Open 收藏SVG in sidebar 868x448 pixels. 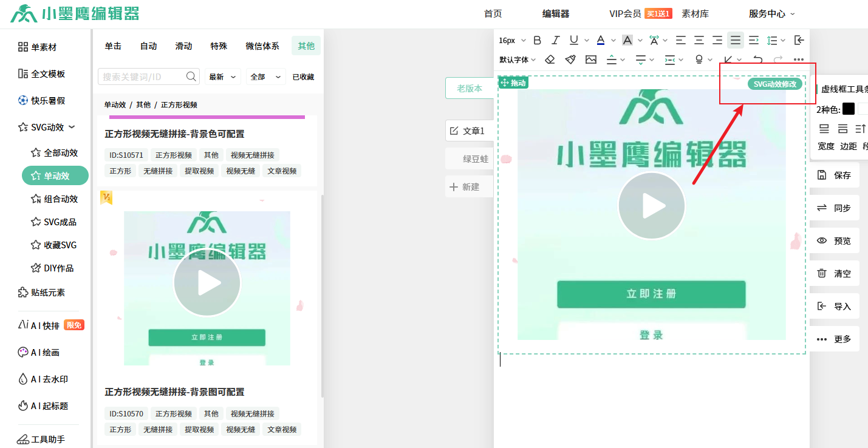tap(53, 245)
